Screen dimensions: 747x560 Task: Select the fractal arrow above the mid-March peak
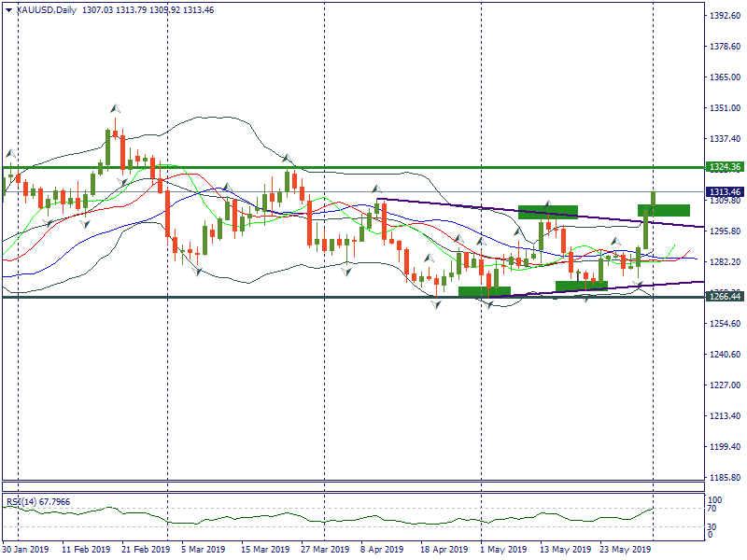pos(288,159)
